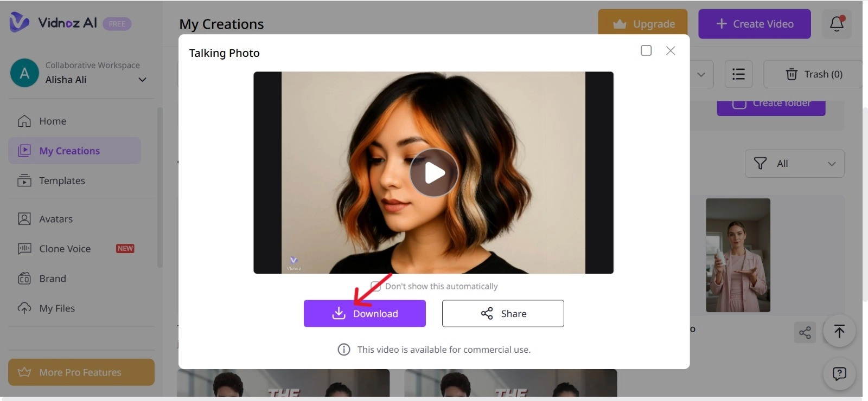The height and width of the screenshot is (401, 868).
Task: Click the funnel filter icon
Action: coord(761,163)
